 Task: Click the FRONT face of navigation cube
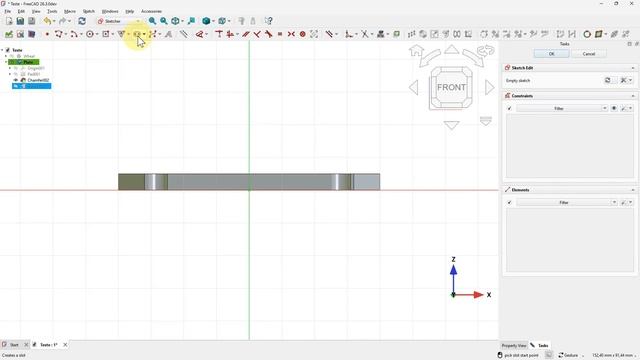point(451,87)
